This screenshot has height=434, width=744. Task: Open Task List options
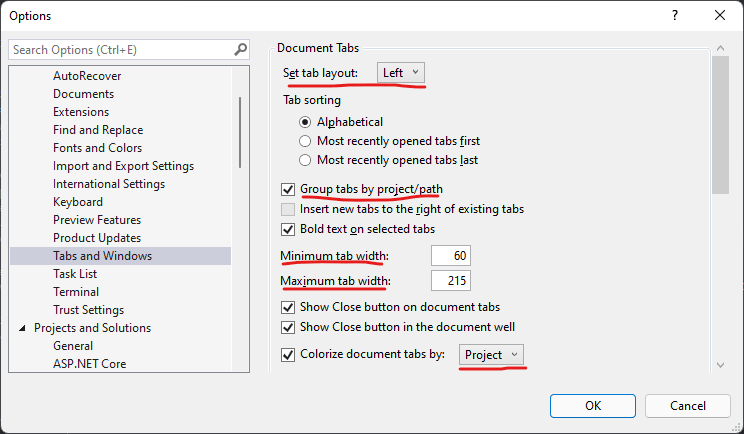point(75,274)
